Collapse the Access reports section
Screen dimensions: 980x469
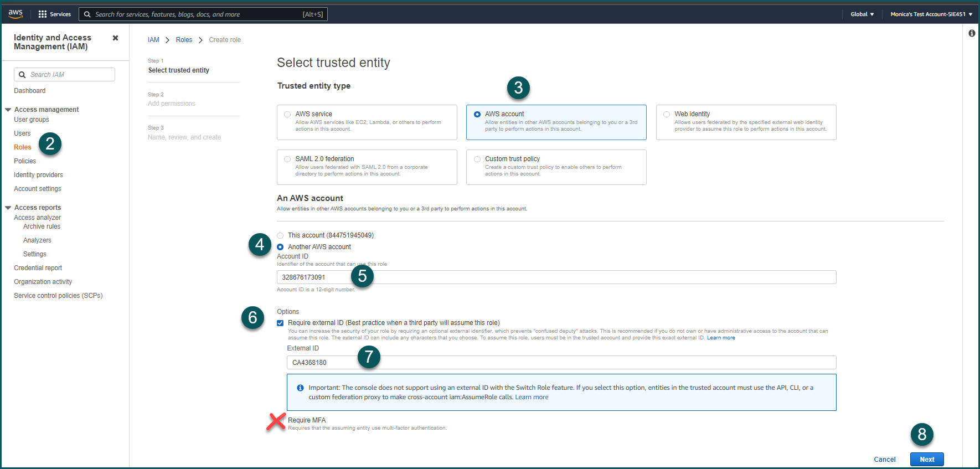click(x=8, y=208)
